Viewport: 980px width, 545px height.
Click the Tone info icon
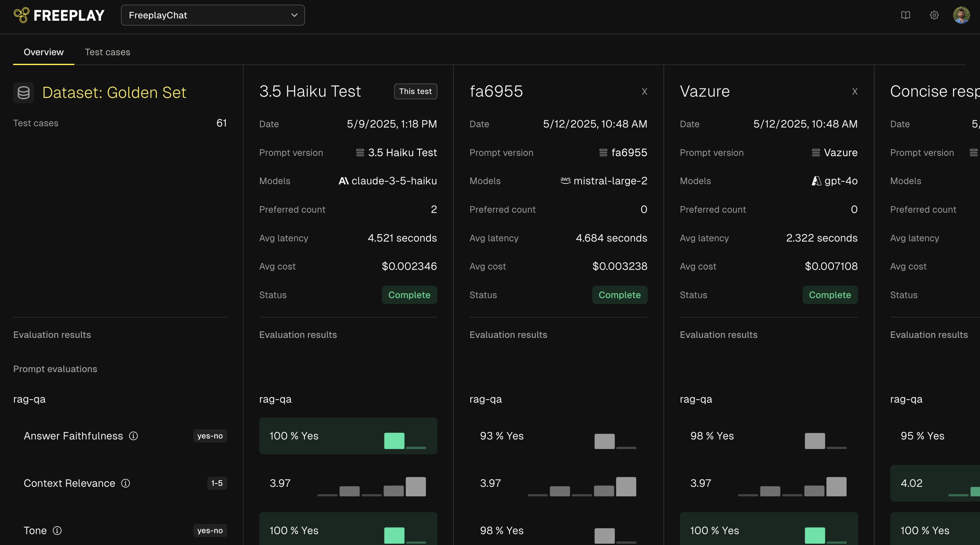57,530
